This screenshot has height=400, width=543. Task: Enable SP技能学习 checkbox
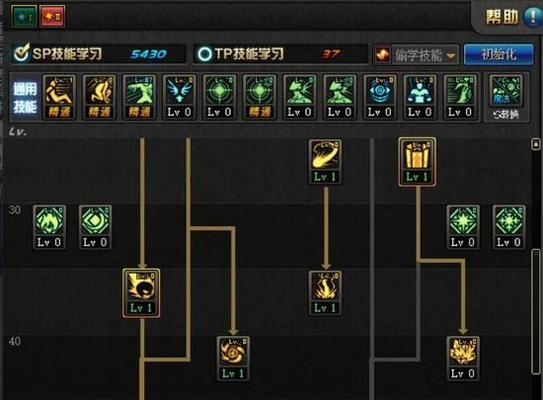point(21,53)
